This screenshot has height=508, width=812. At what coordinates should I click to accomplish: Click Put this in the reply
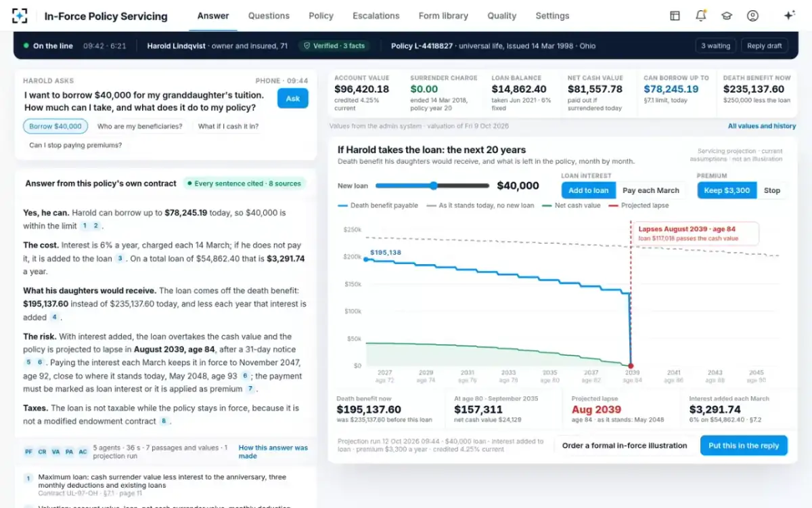click(744, 446)
